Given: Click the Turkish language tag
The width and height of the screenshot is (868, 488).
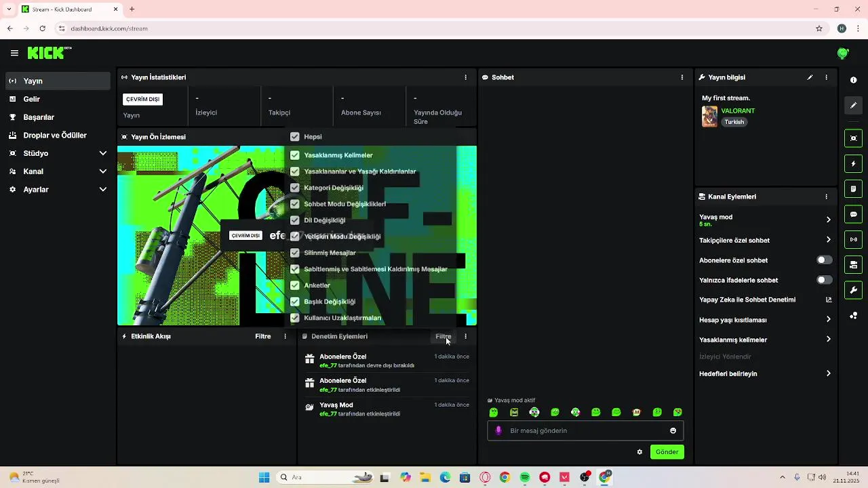Looking at the screenshot, I should 734,122.
